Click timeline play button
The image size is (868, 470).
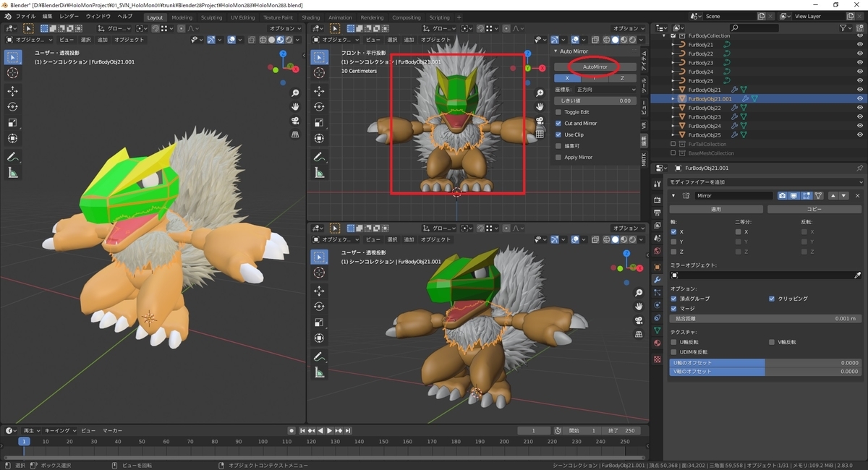click(330, 430)
